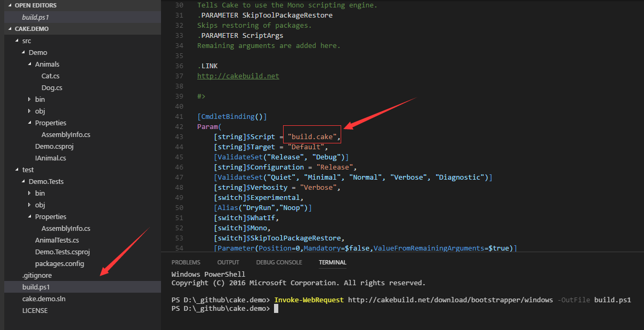The width and height of the screenshot is (644, 330).
Task: Click .PARAMETER ScriptArgs on line 33
Action: pyautogui.click(x=240, y=36)
